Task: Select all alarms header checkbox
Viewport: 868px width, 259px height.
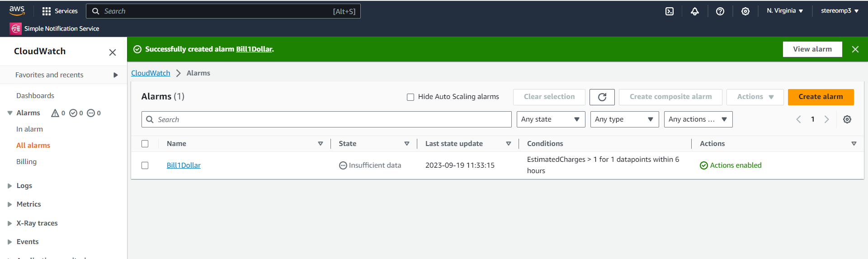Action: pos(145,144)
